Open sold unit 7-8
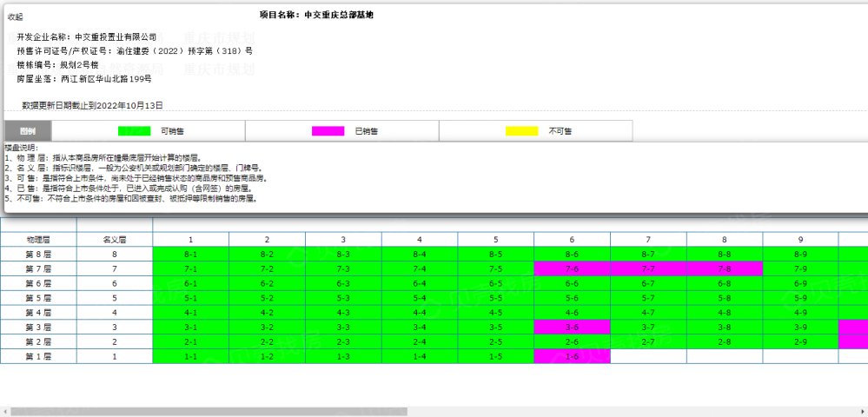 pos(725,268)
